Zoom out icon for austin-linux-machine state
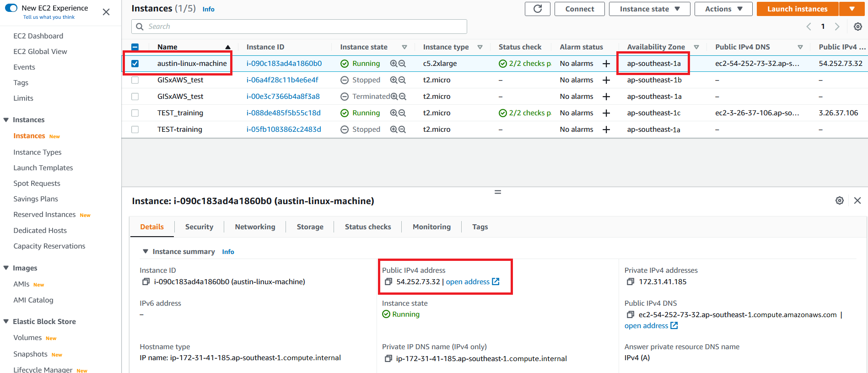The width and height of the screenshot is (868, 373). (x=402, y=64)
